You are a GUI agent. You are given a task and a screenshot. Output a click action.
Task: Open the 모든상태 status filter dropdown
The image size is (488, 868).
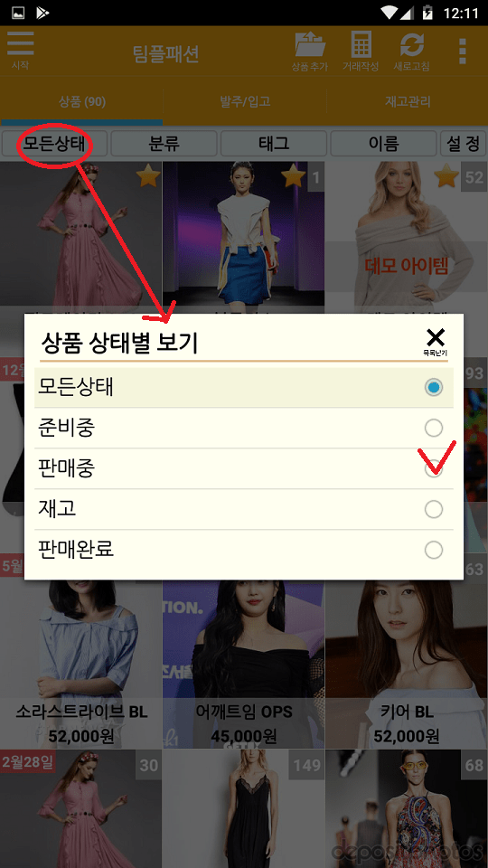coord(54,145)
